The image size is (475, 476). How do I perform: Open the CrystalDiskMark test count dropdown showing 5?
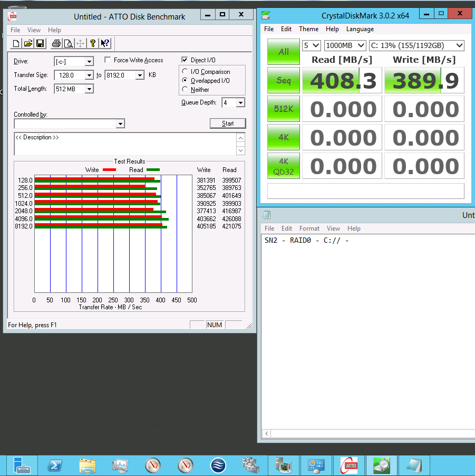click(312, 45)
